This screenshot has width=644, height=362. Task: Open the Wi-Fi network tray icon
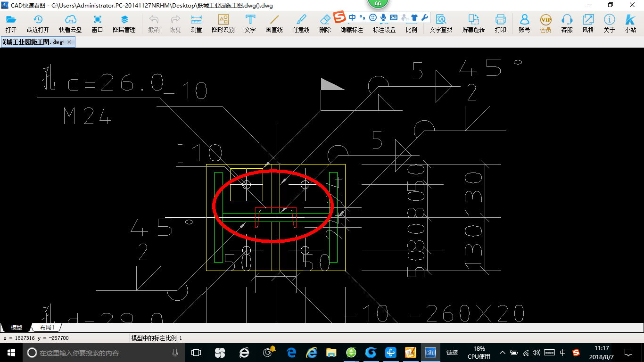pyautogui.click(x=525, y=352)
